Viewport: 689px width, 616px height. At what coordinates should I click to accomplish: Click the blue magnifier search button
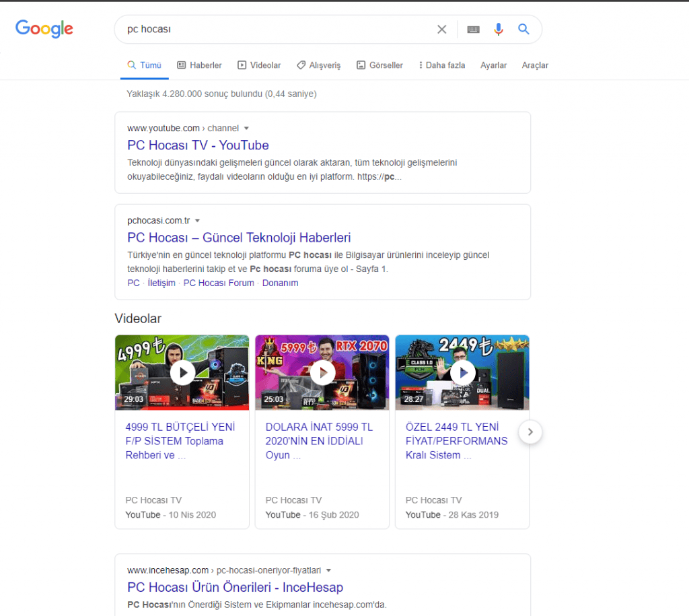(523, 29)
